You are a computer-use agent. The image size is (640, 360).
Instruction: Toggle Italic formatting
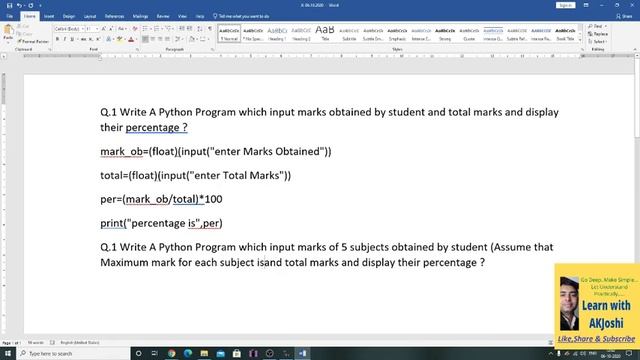64,39
